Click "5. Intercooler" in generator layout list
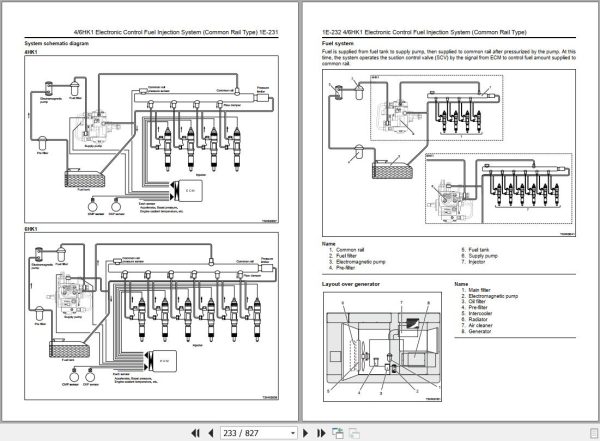This screenshot has height=441, width=600. coord(476,313)
